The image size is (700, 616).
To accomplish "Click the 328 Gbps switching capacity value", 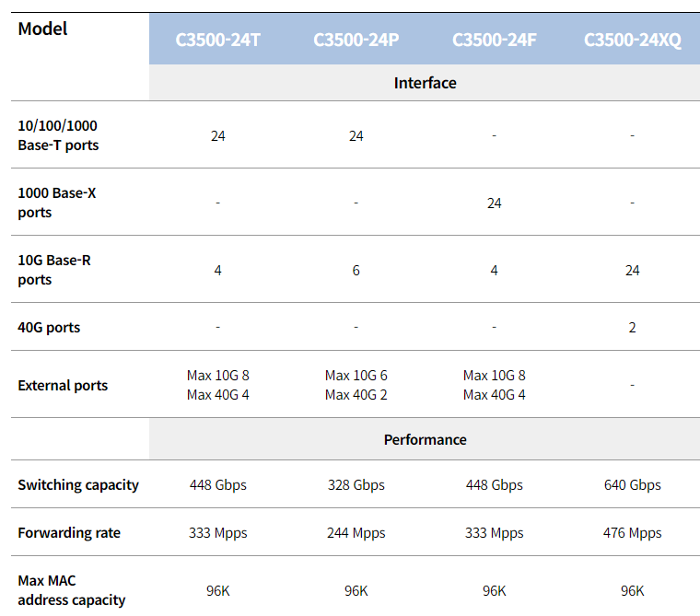I will tap(356, 484).
